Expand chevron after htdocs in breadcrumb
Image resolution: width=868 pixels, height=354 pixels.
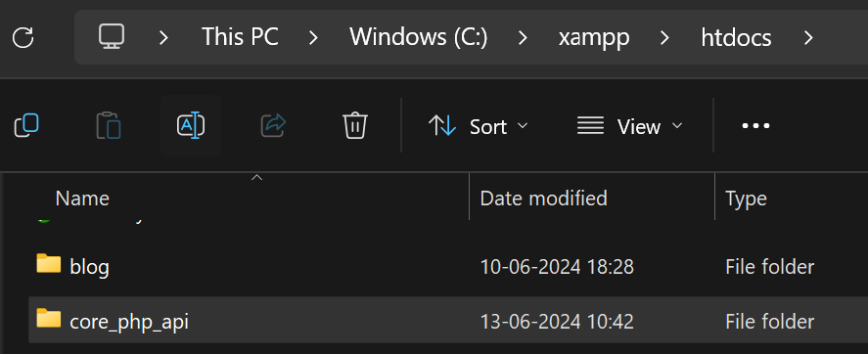coord(808,37)
